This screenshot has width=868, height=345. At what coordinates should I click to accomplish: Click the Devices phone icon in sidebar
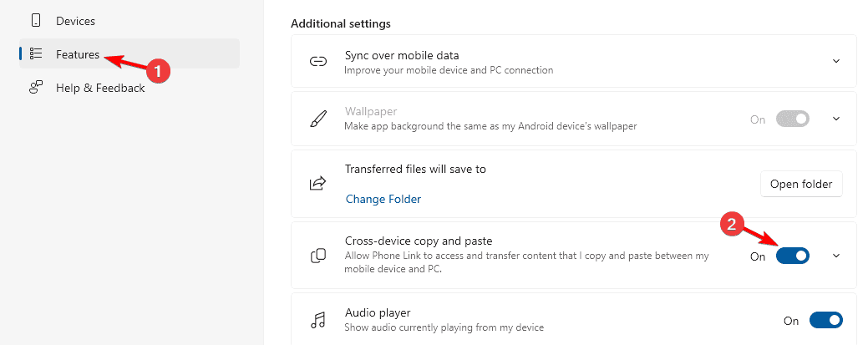[36, 21]
